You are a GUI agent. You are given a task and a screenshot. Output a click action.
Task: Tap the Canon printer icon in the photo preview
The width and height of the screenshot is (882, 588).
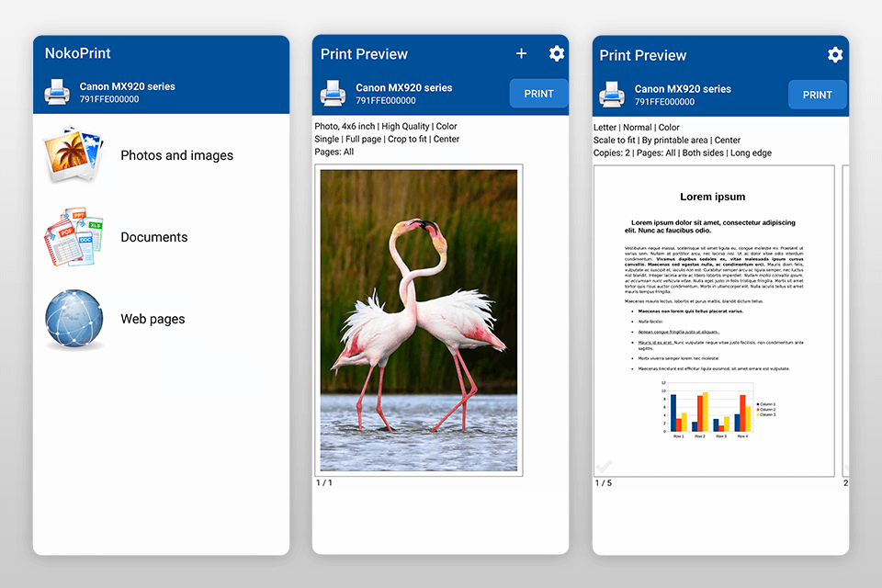click(x=334, y=92)
